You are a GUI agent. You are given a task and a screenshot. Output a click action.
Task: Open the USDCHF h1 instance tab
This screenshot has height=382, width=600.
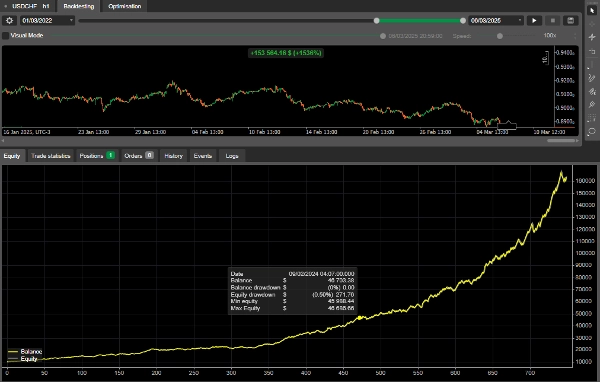point(28,6)
